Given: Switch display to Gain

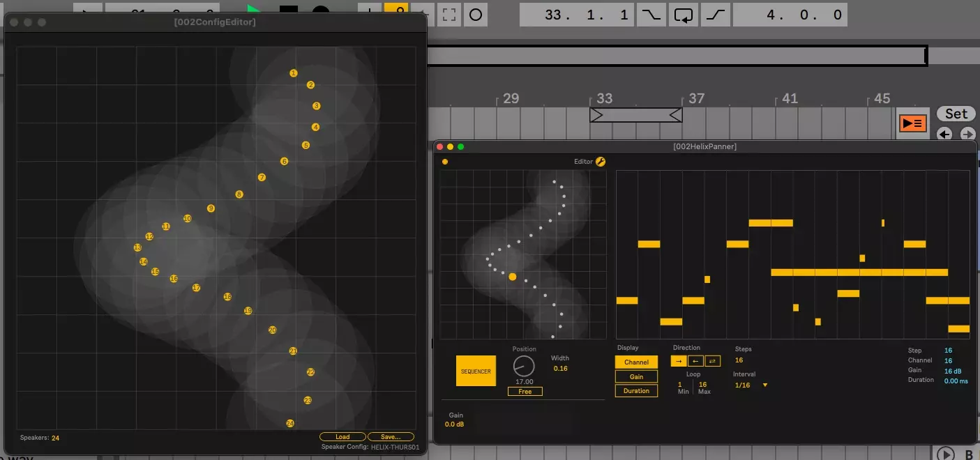Looking at the screenshot, I should click(x=636, y=376).
